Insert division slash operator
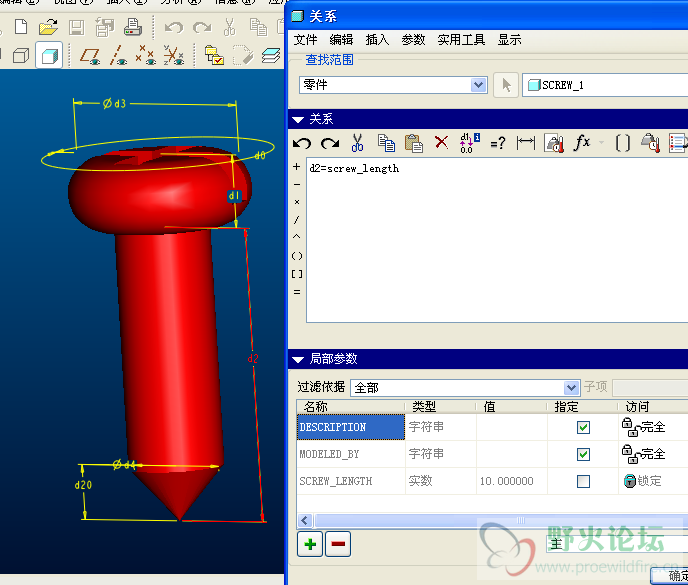 [x=297, y=220]
